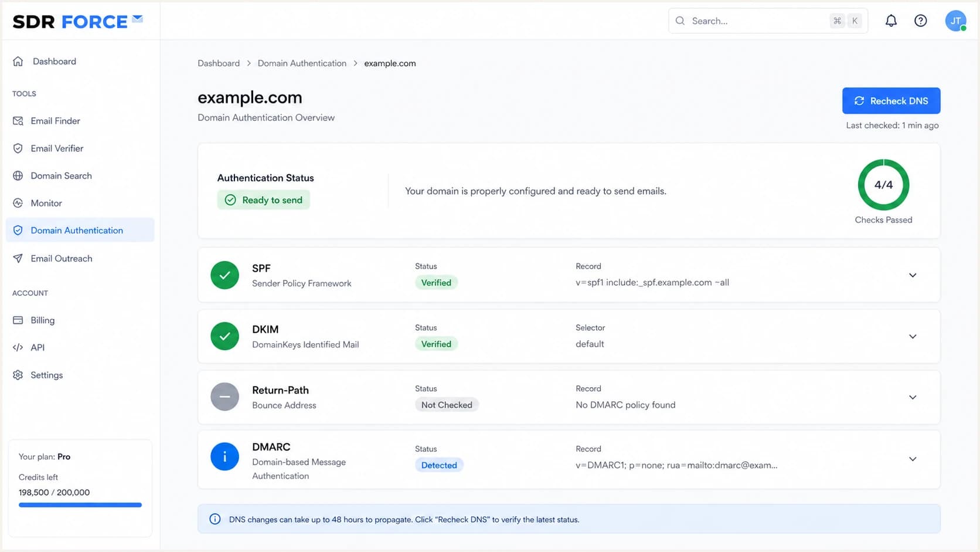980x552 pixels.
Task: Click the DMARC blue info icon
Action: coord(225,456)
